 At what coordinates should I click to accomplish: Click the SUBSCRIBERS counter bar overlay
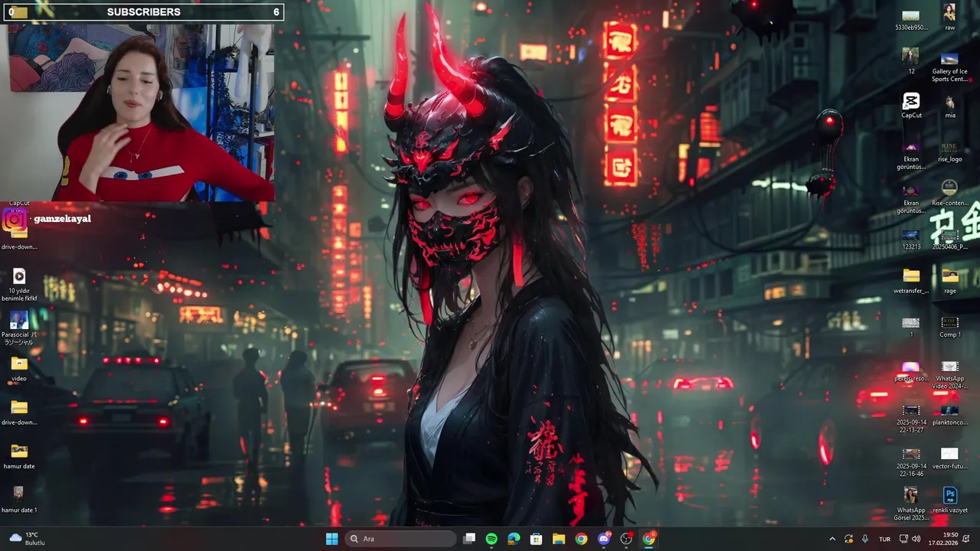point(143,11)
